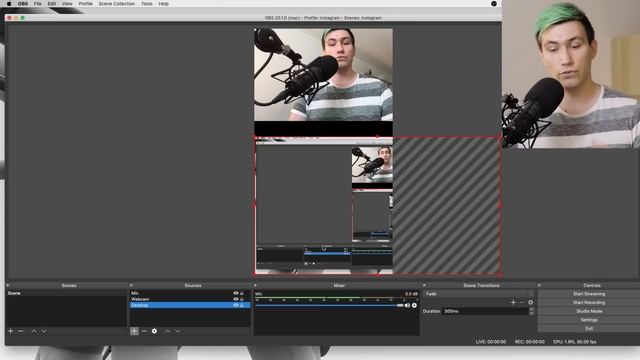
Task: Mute the Mic speaker icon in Mixer
Action: [407, 305]
